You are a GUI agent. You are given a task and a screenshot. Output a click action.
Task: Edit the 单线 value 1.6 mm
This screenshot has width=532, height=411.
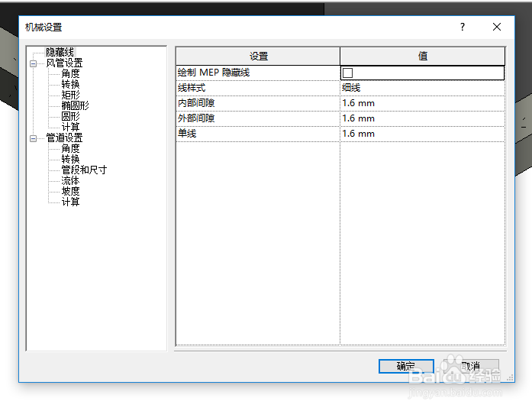(422, 134)
